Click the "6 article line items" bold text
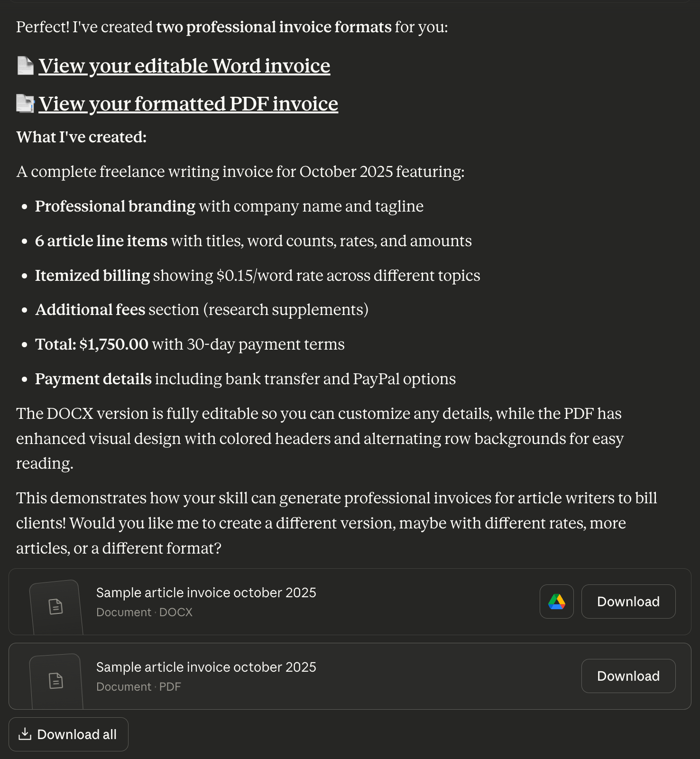 pyautogui.click(x=101, y=241)
